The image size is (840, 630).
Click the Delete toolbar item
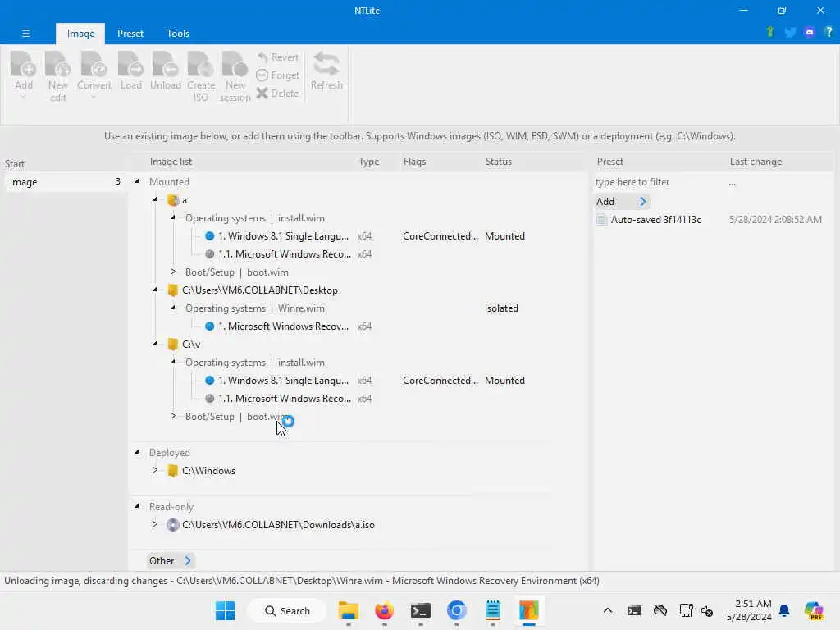(x=277, y=94)
